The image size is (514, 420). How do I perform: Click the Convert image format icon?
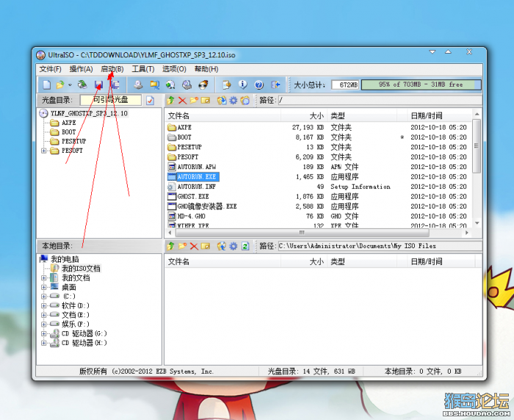154,85
